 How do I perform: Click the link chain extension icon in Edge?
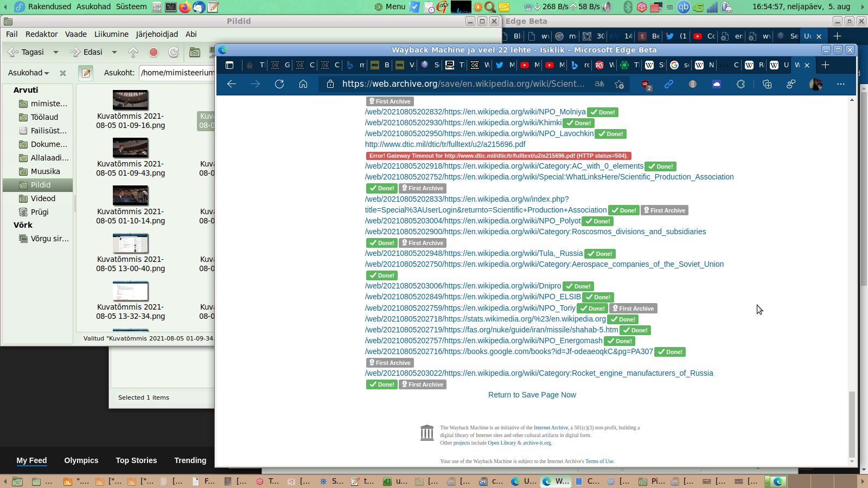669,84
